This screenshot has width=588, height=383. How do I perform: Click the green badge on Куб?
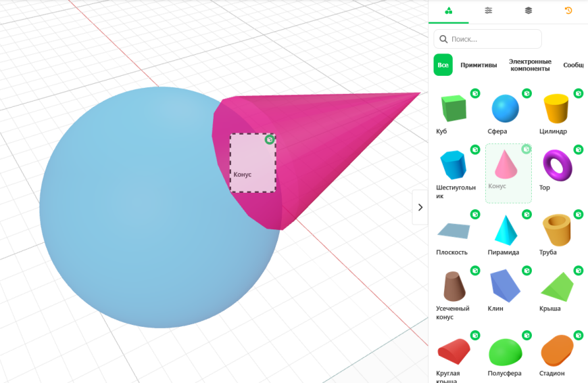475,93
